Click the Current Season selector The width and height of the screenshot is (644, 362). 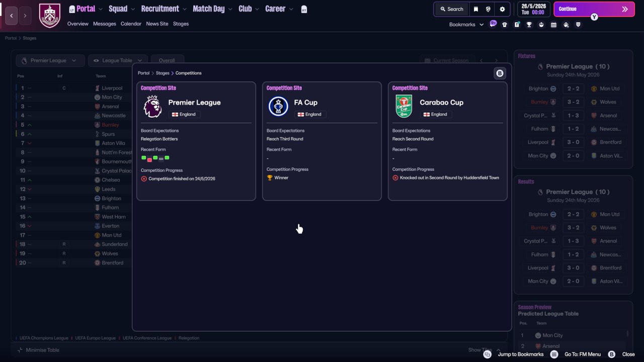[x=447, y=60]
